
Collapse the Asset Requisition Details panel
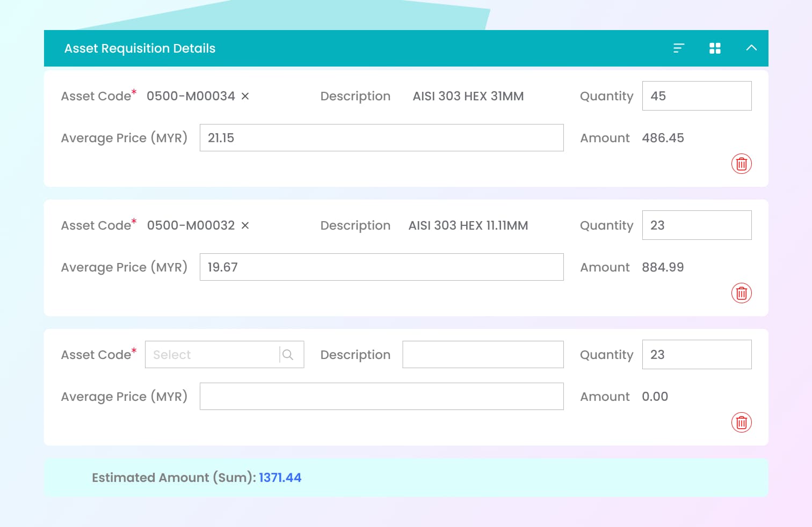pos(751,48)
